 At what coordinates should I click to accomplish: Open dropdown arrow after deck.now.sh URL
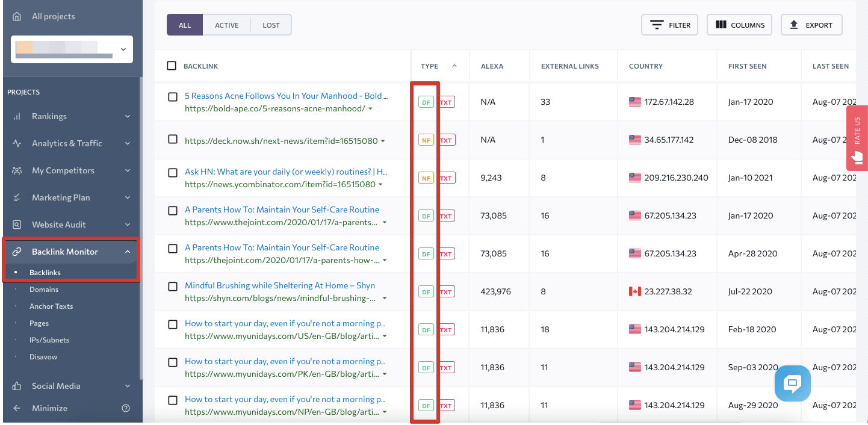coord(383,141)
